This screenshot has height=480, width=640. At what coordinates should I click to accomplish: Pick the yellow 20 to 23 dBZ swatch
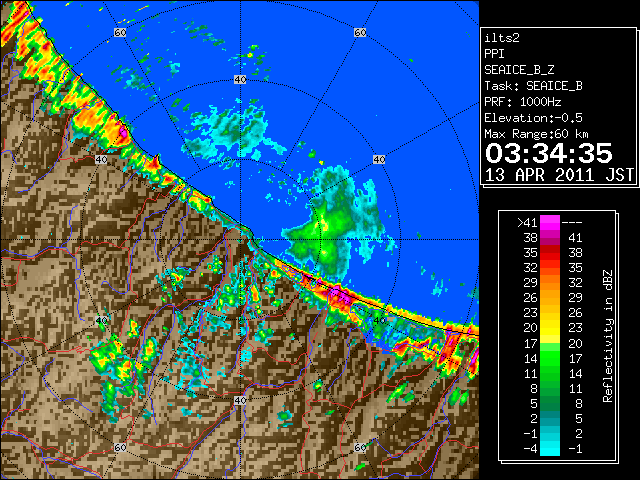pyautogui.click(x=550, y=328)
